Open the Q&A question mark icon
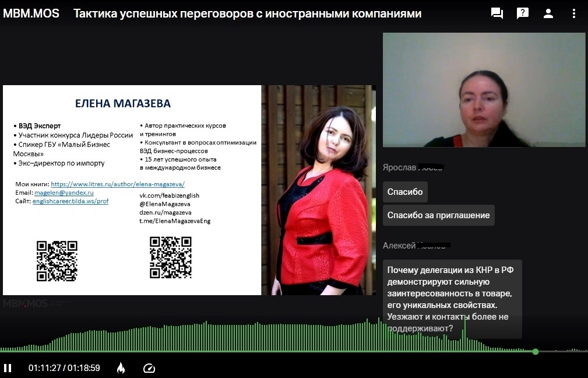588x378 pixels. pos(522,13)
